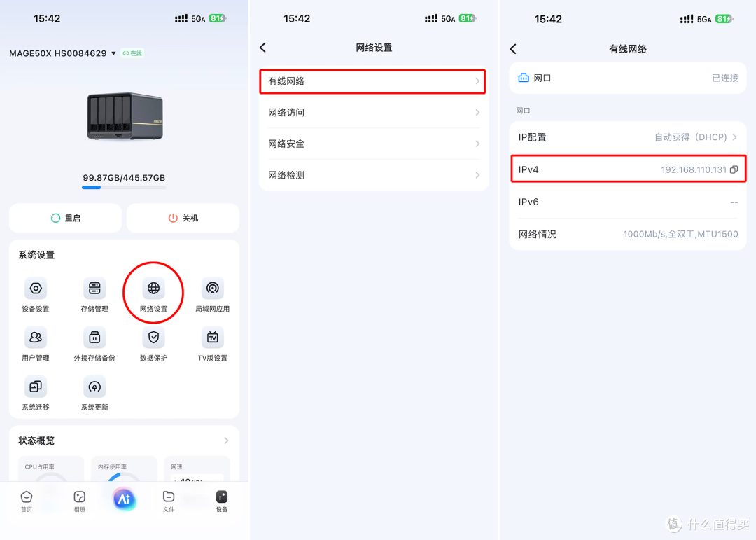Copy the IPv4 address with the copy icon
The image size is (756, 540).
click(x=734, y=169)
